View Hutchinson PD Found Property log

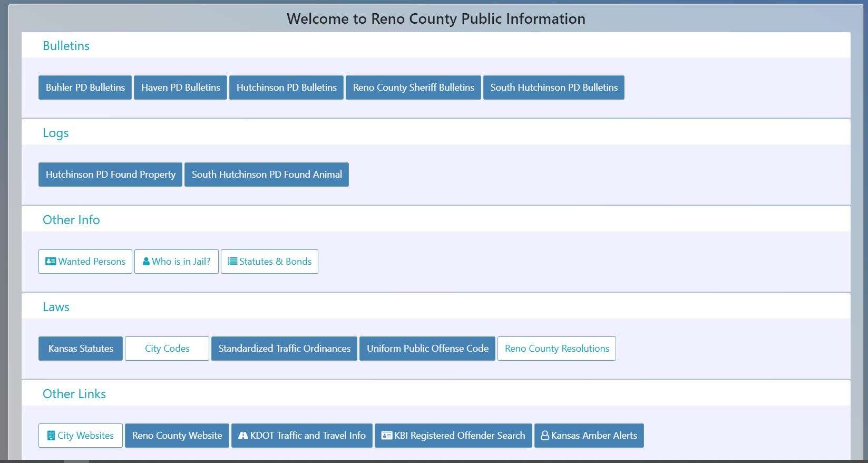click(x=110, y=175)
